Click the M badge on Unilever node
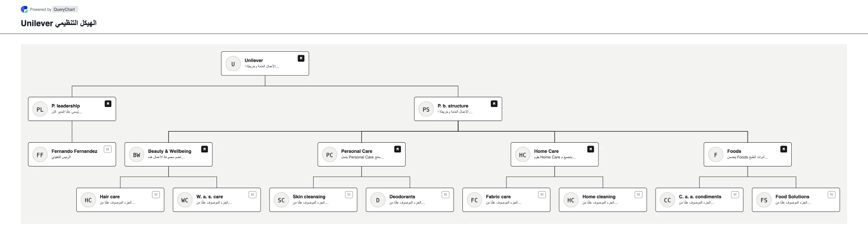 pyautogui.click(x=301, y=59)
